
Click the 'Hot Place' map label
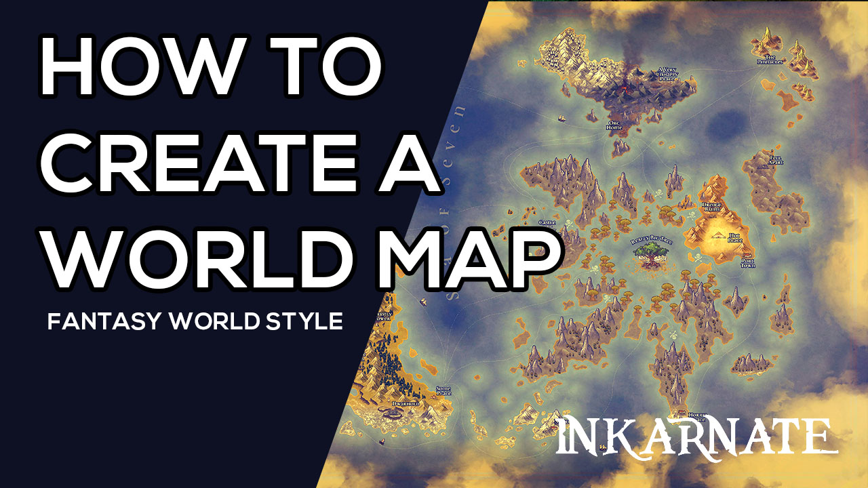coord(736,239)
